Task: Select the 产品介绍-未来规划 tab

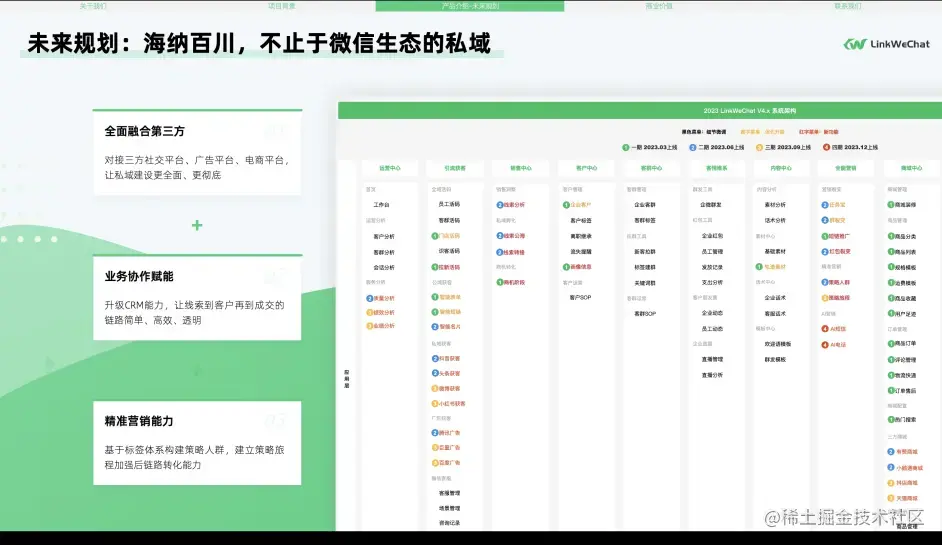Action: pos(470,6)
